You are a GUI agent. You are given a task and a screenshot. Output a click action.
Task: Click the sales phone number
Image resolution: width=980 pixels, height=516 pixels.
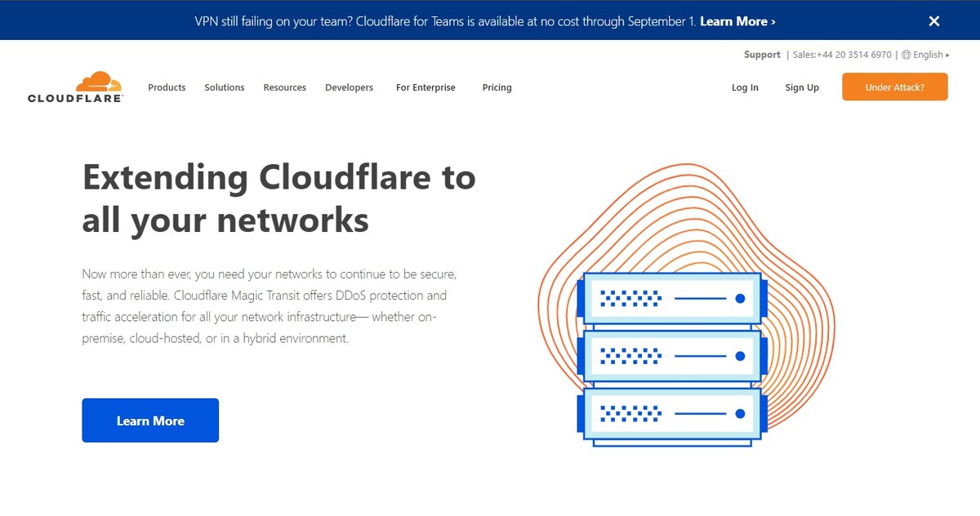pyautogui.click(x=853, y=54)
